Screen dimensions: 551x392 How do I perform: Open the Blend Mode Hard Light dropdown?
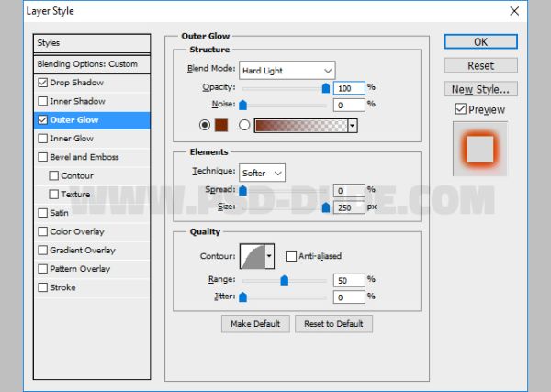[x=287, y=71]
